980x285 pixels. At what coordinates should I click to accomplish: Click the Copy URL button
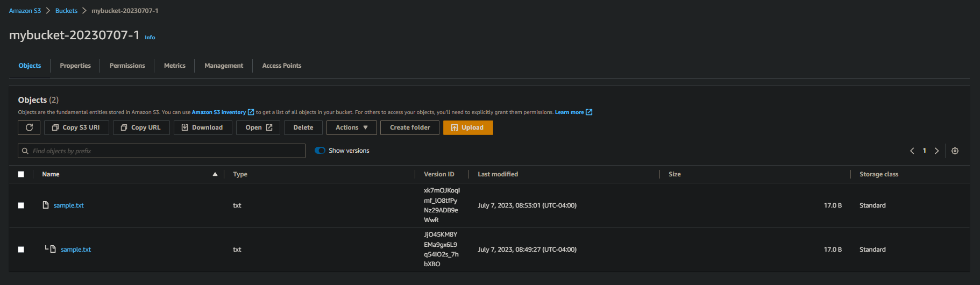click(141, 127)
